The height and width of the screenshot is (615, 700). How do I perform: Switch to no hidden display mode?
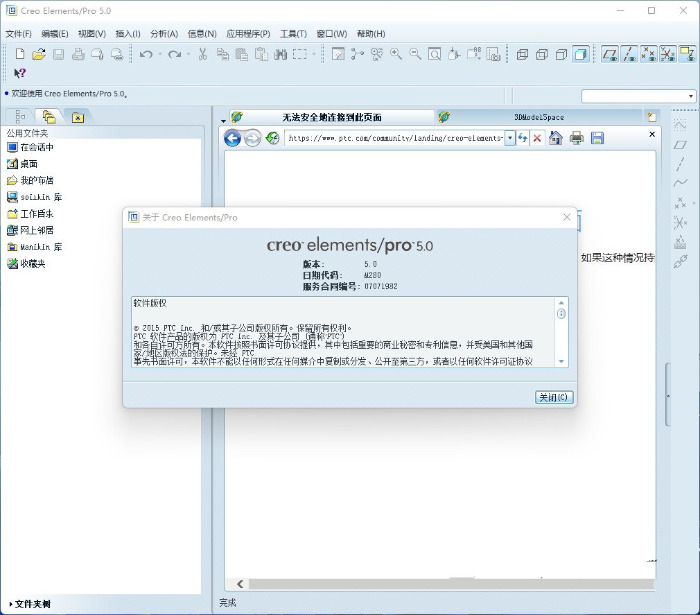coord(561,55)
